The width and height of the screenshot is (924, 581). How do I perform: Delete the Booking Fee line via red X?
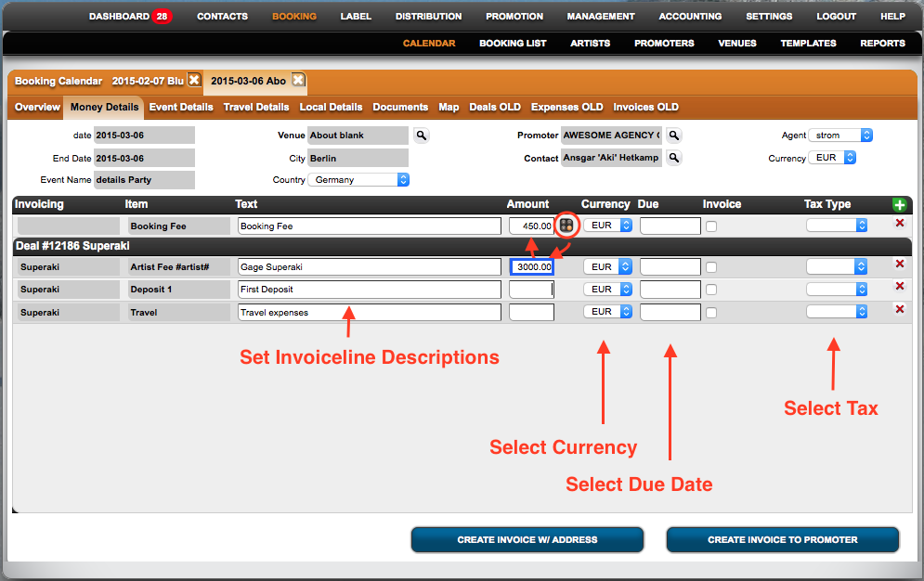click(x=900, y=224)
